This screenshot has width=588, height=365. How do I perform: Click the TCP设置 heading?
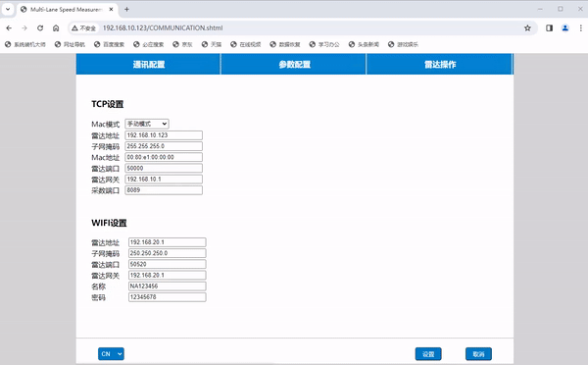107,104
